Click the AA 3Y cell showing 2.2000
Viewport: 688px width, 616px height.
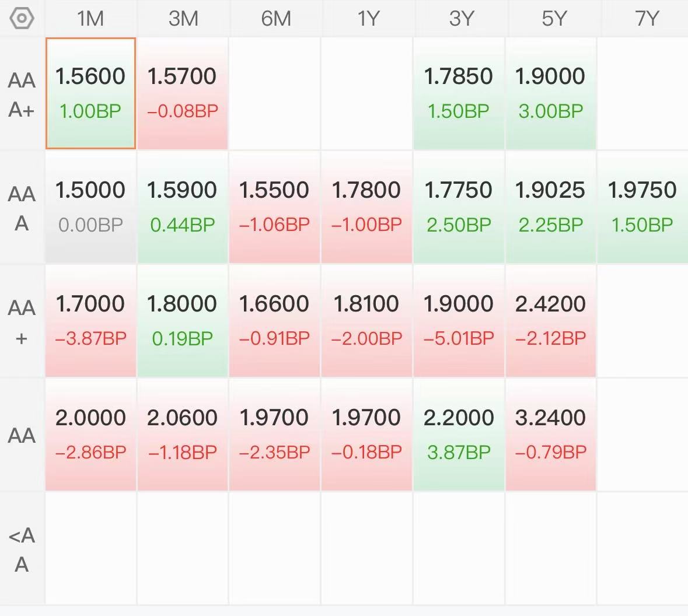pos(459,435)
